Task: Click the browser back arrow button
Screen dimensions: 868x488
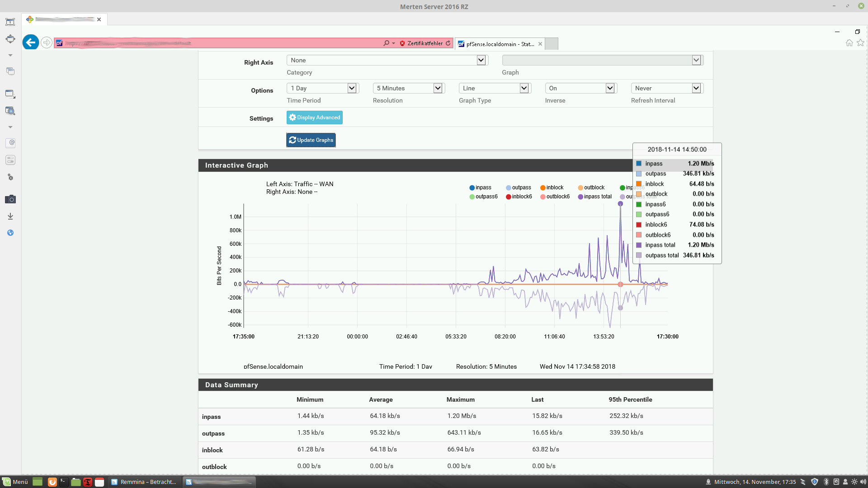Action: click(x=30, y=42)
